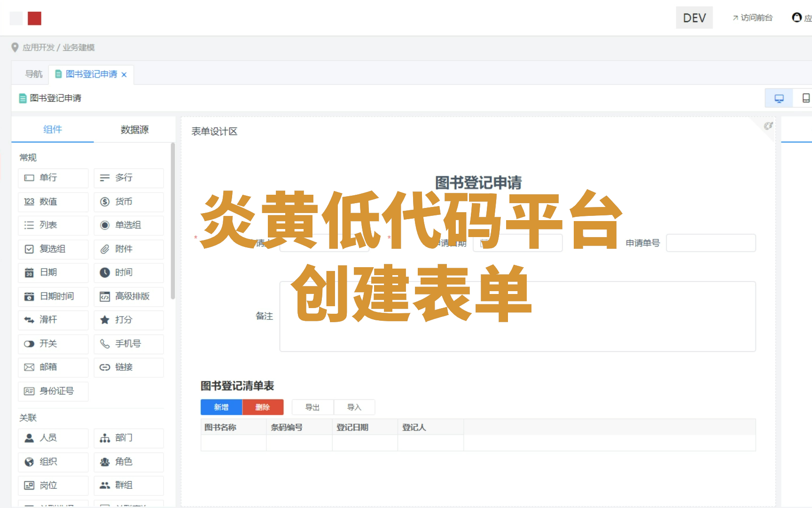The image size is (812, 508).
Task: Select the 岗位 position component
Action: tap(53, 485)
